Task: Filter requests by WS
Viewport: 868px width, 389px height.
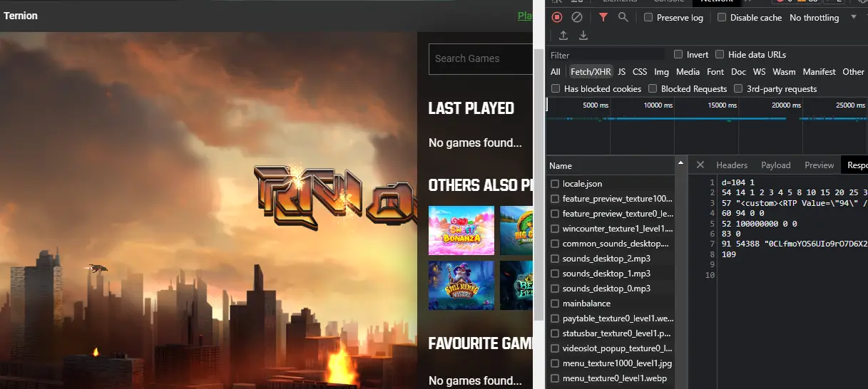Action: click(760, 72)
